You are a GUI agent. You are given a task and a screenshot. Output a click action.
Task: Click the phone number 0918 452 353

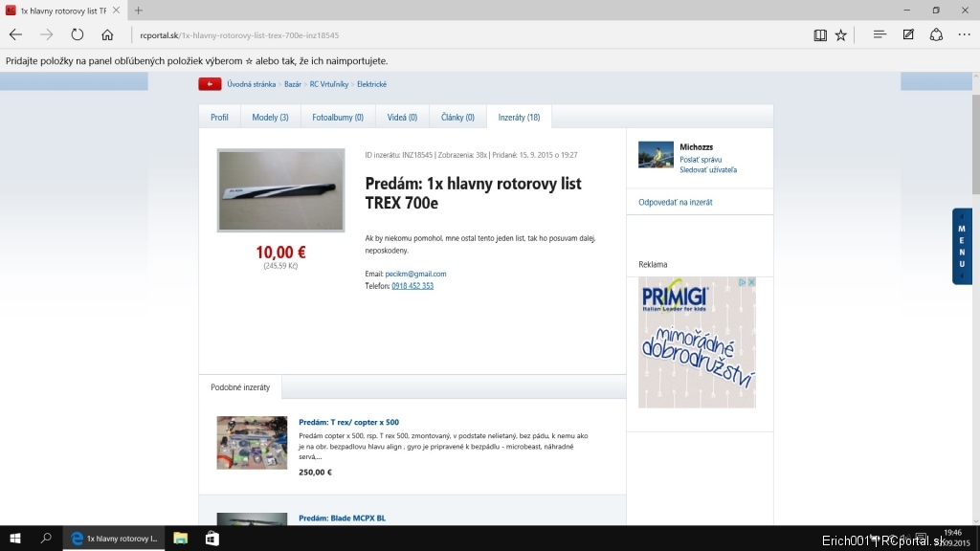(412, 286)
